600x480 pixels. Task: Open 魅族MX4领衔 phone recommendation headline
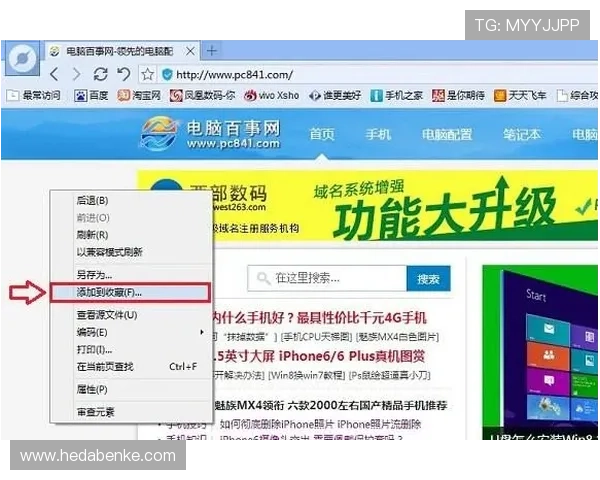pyautogui.click(x=330, y=405)
